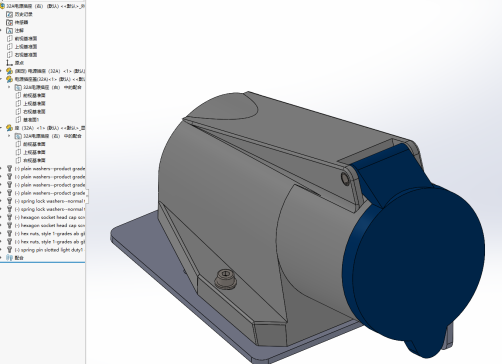
Task: Click the 注解 Annotations folder icon
Action: [x=10, y=30]
